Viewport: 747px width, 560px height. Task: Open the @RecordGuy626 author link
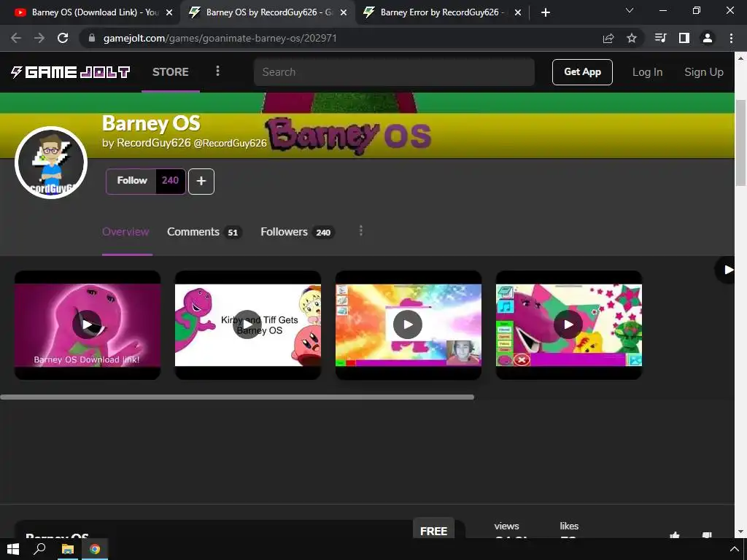pos(230,143)
